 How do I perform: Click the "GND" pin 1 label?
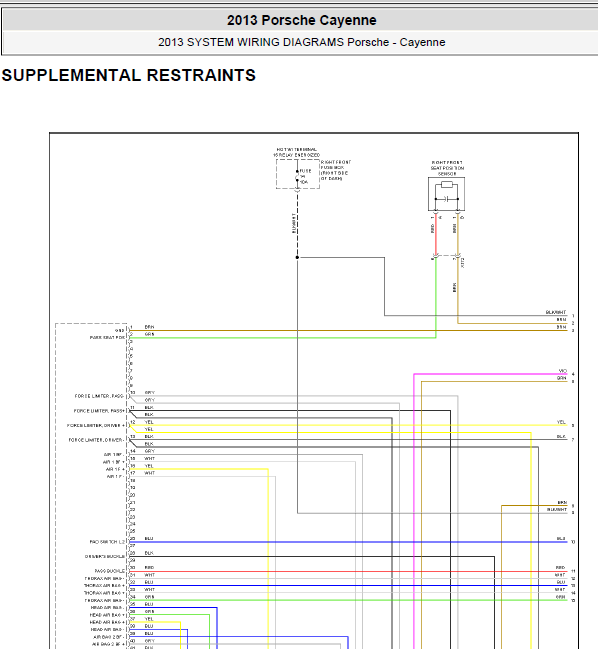click(119, 330)
